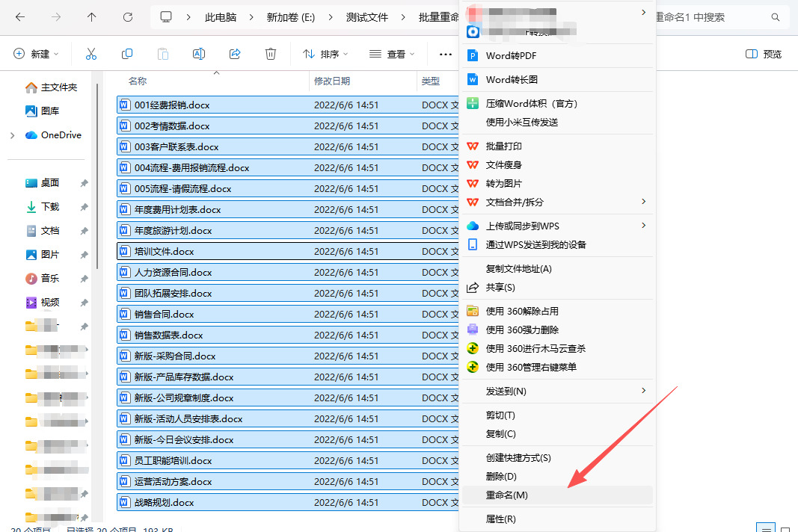Choose 删除(D) in context menu
The width and height of the screenshot is (798, 532).
[557, 477]
